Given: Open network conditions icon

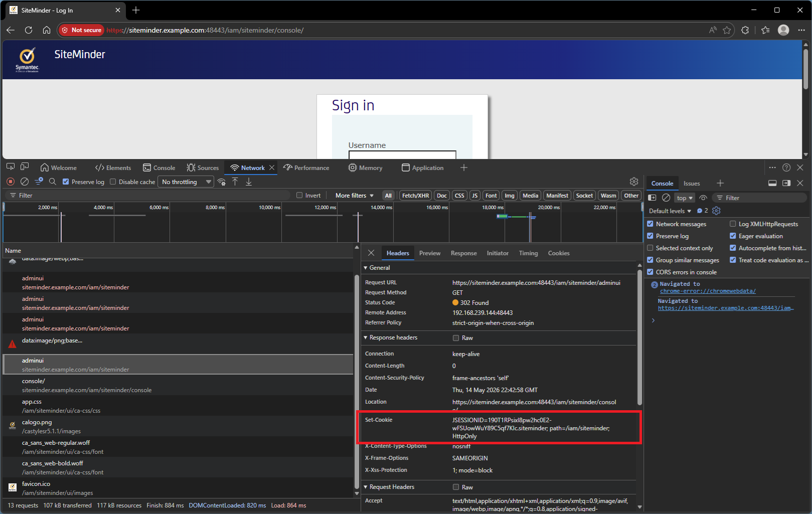Looking at the screenshot, I should (x=222, y=182).
